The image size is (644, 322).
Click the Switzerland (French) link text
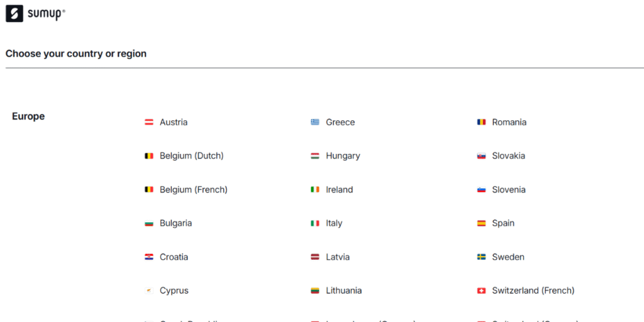533,291
